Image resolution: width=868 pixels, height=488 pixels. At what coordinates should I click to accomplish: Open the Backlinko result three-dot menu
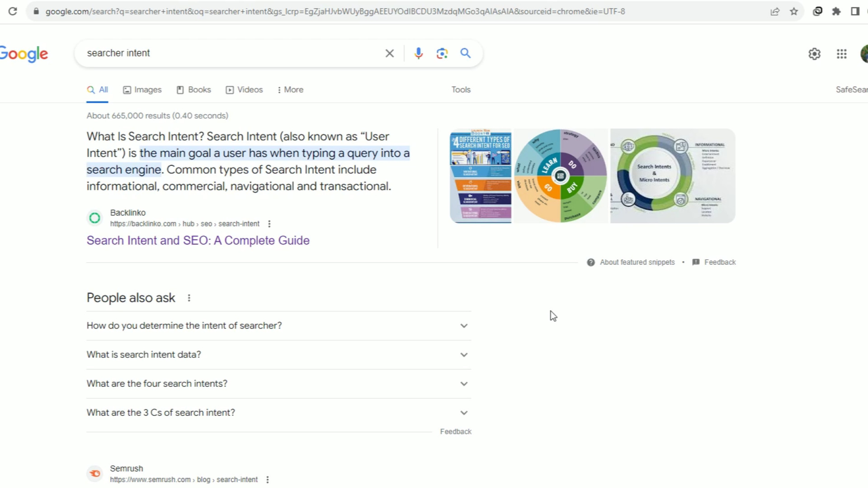click(269, 224)
